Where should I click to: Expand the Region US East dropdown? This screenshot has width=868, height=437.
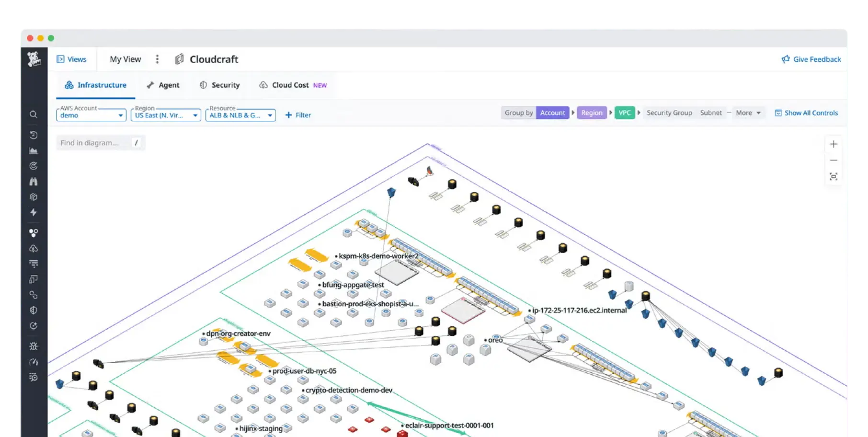[166, 115]
